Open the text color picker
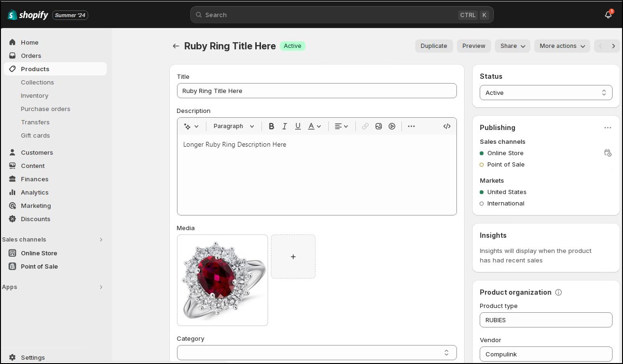Screen dimensions: 623x364 [x=314, y=126]
